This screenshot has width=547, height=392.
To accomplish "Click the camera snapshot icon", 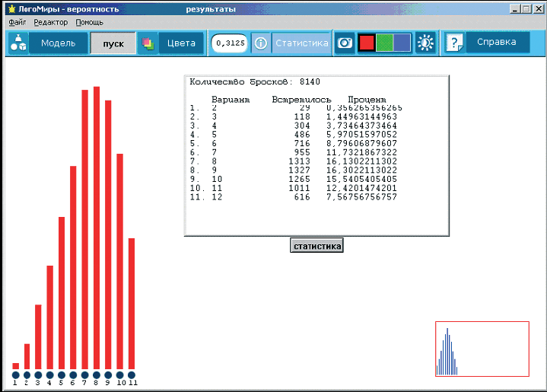I will tap(345, 43).
